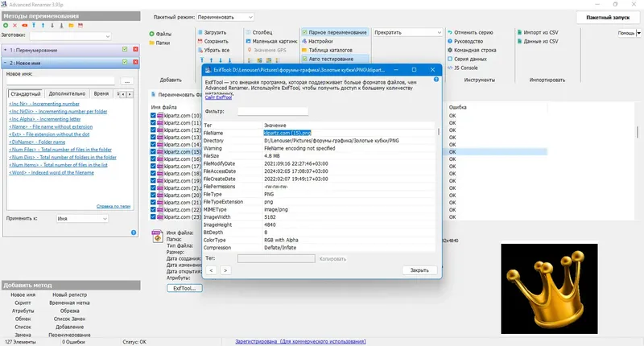
Task: Open Заготовки presets dropdown
Action: [x=70, y=36]
